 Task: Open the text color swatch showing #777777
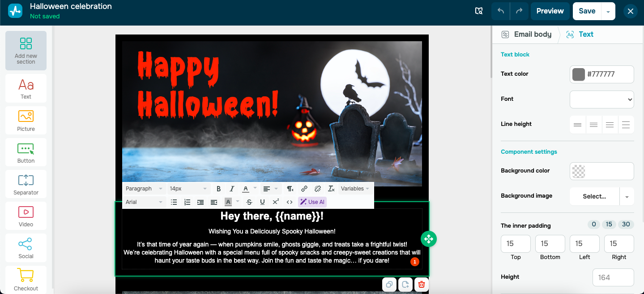(x=578, y=74)
